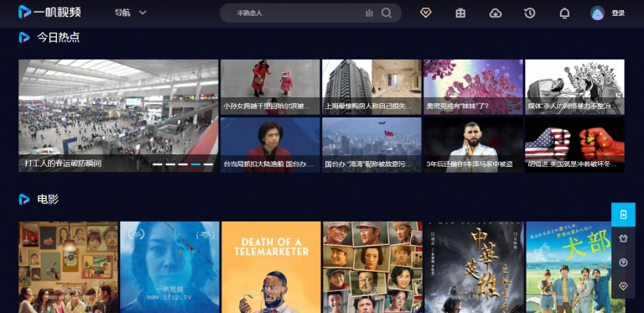Click the T-shirt skin theme icon in sidebar
The height and width of the screenshot is (313, 644).
623,238
